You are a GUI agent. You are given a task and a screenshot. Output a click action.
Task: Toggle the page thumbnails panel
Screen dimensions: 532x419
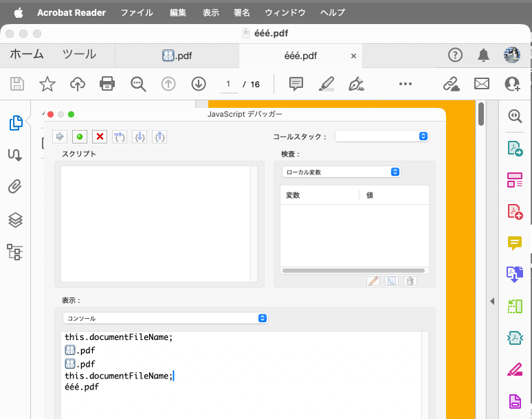tap(15, 123)
